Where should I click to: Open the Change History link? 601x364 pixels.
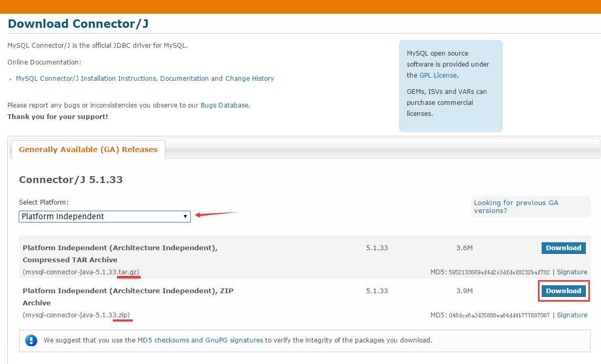click(x=249, y=79)
